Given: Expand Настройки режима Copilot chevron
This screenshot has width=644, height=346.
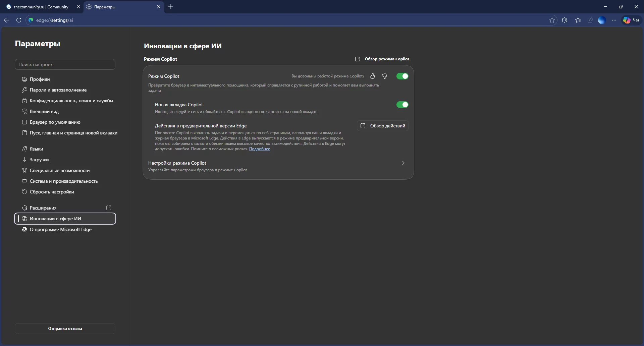Looking at the screenshot, I should (x=403, y=163).
